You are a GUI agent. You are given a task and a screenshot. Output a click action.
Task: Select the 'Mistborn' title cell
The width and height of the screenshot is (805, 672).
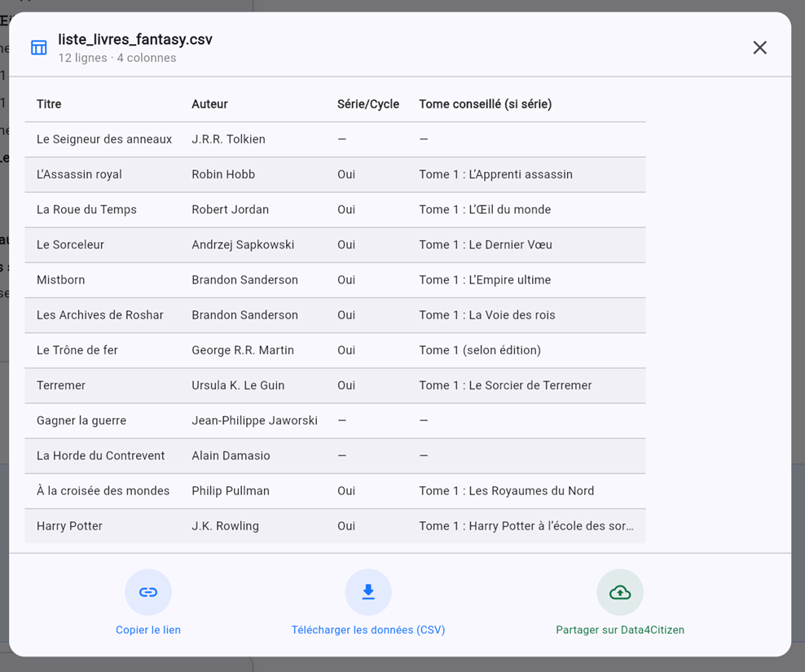(60, 279)
